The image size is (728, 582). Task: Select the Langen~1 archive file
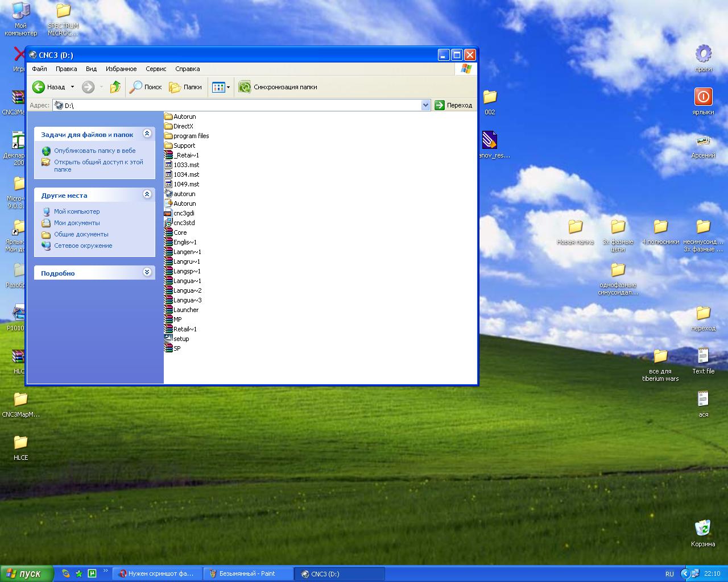(x=183, y=252)
